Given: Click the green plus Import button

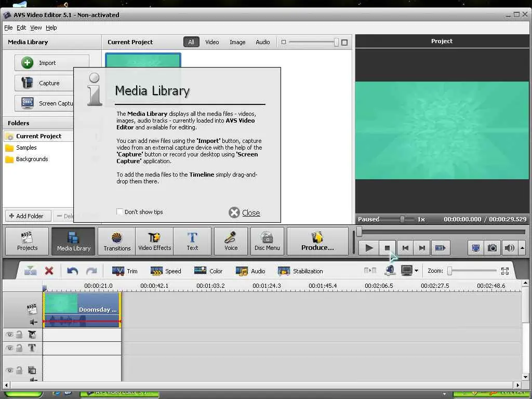Looking at the screenshot, I should (x=51, y=63).
